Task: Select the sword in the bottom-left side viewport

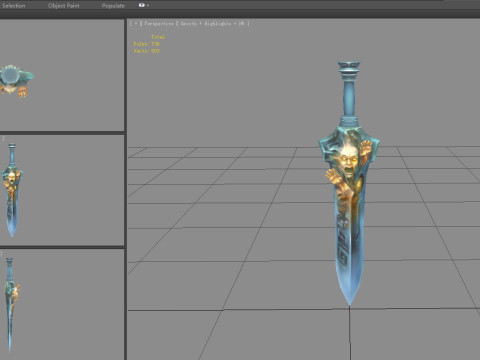Action: click(11, 305)
